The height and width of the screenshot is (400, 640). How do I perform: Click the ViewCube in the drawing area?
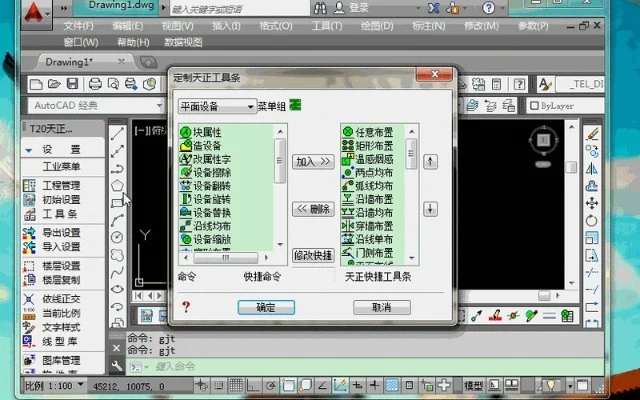[543, 140]
